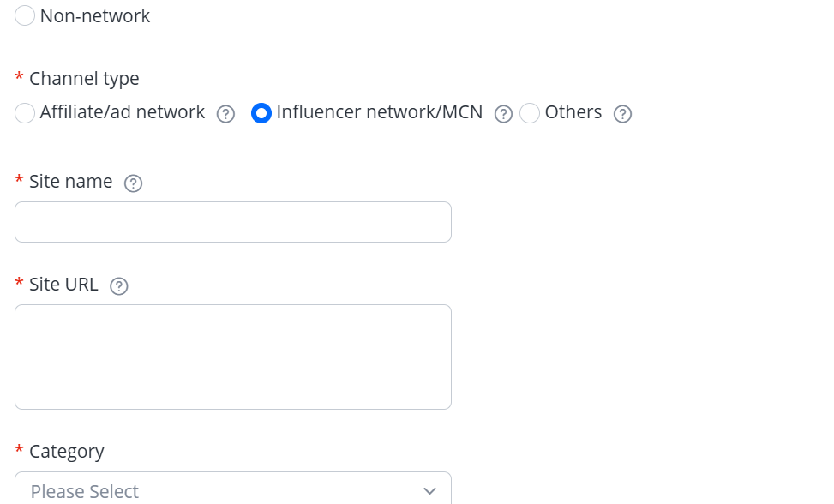This screenshot has width=834, height=504.
Task: Click the Channel type field label
Action: point(84,79)
